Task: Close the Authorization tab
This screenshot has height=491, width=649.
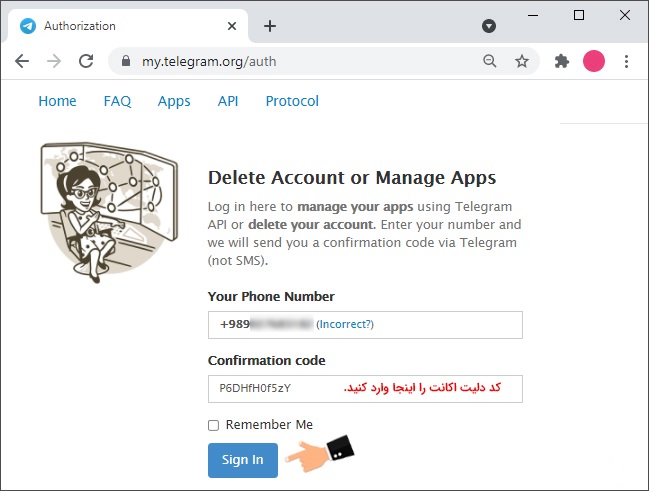Action: click(231, 26)
